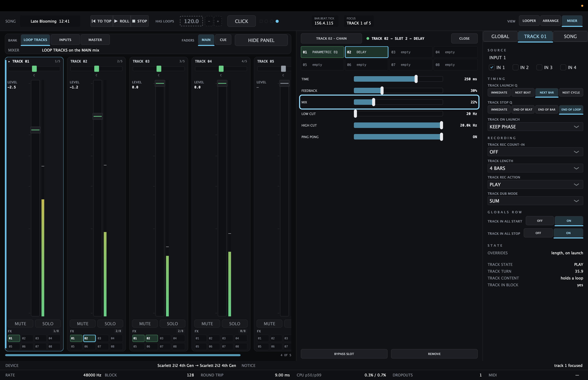Click the mixer horizontal scrollbar
This screenshot has width=588, height=380.
(x=123, y=355)
